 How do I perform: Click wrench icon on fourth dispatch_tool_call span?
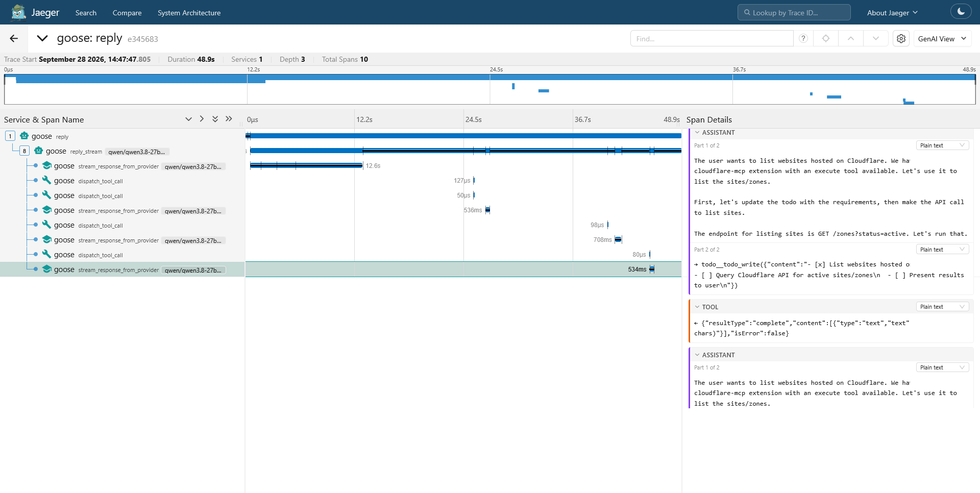pyautogui.click(x=47, y=254)
